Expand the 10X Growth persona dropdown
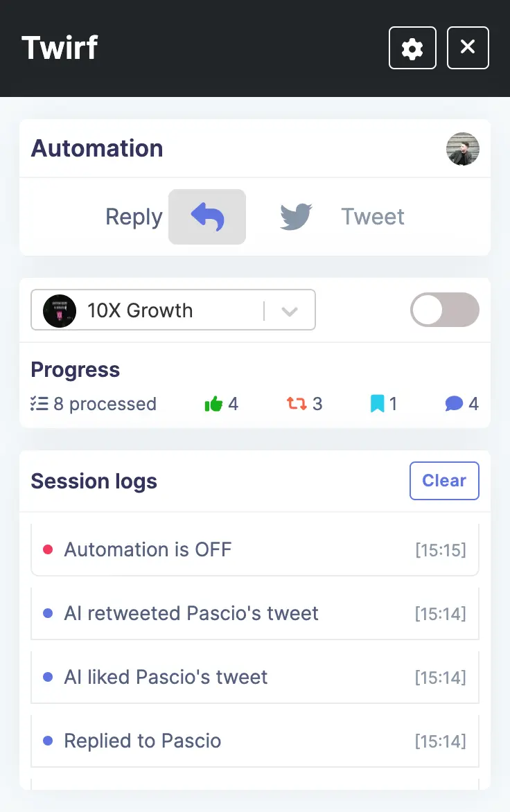 click(290, 310)
